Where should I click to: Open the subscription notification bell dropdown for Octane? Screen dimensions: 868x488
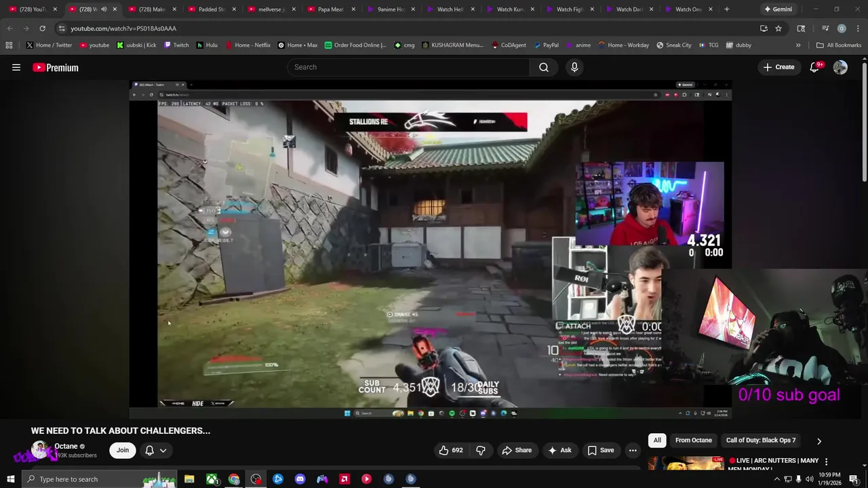156,450
